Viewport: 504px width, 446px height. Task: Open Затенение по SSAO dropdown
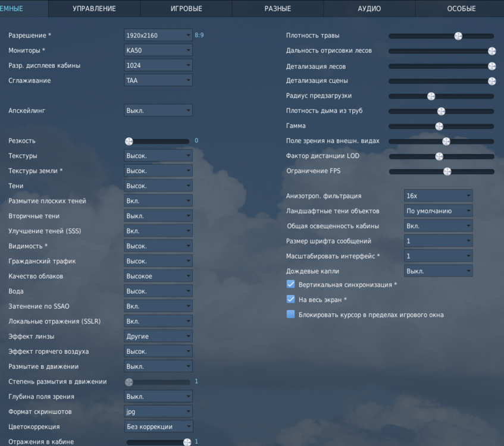[x=158, y=306]
